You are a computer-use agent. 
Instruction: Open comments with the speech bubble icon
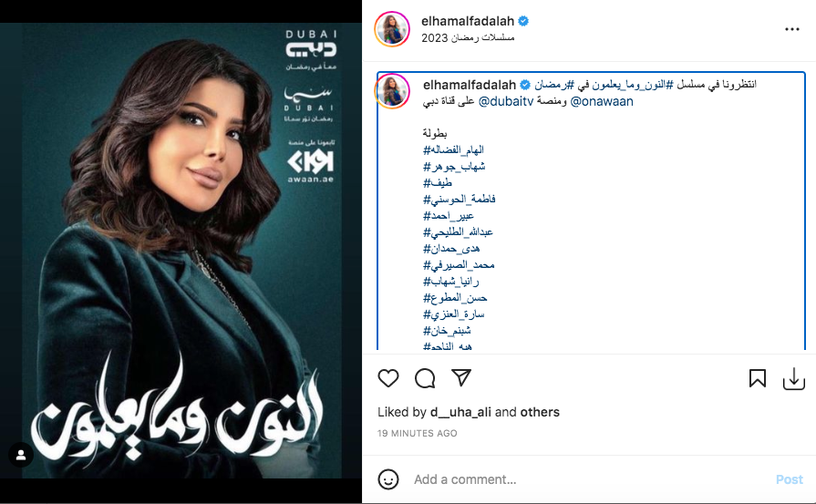pyautogui.click(x=425, y=378)
